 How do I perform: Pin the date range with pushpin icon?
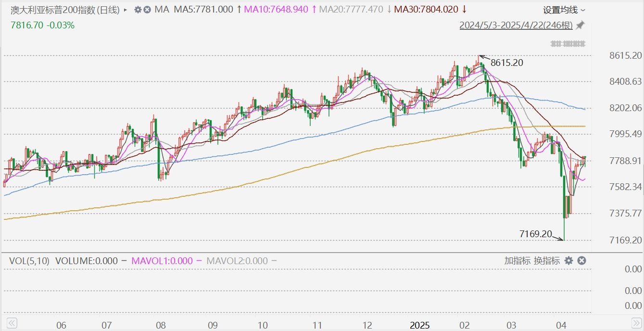[x=581, y=25]
